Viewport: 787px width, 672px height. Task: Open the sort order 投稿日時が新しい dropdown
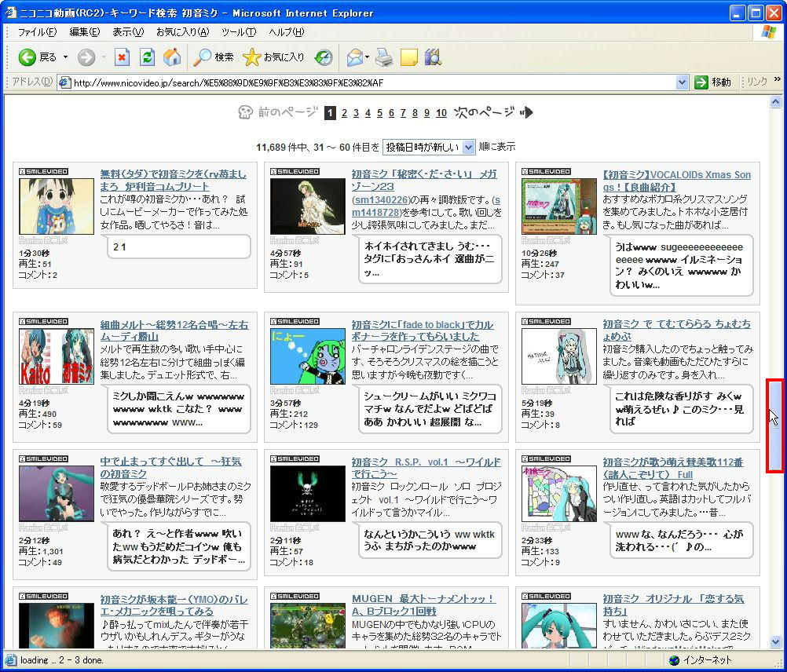coord(428,147)
